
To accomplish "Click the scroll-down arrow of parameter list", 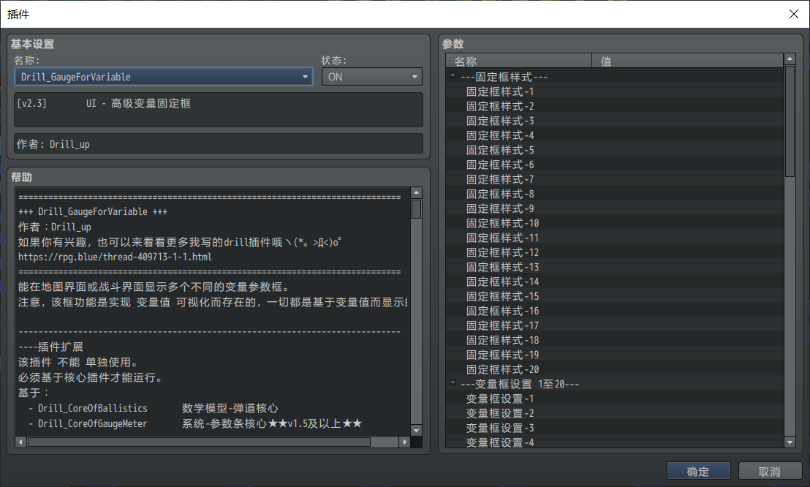I will click(x=790, y=443).
